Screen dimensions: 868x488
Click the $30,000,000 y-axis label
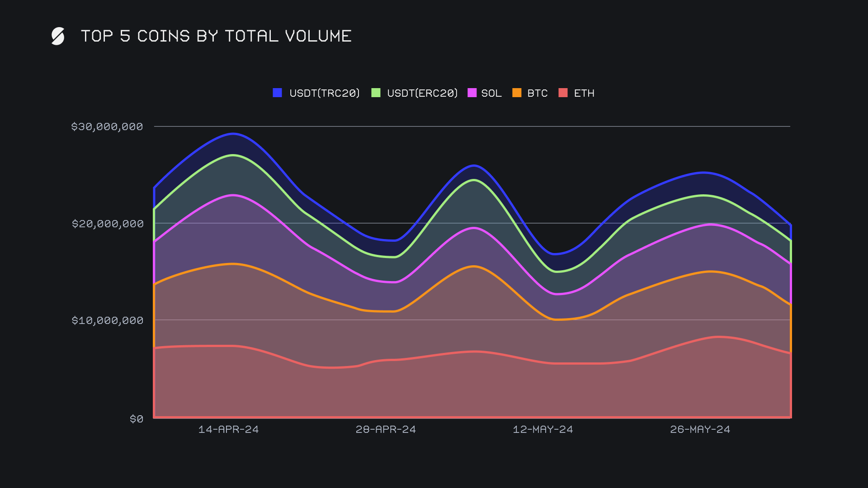(107, 127)
